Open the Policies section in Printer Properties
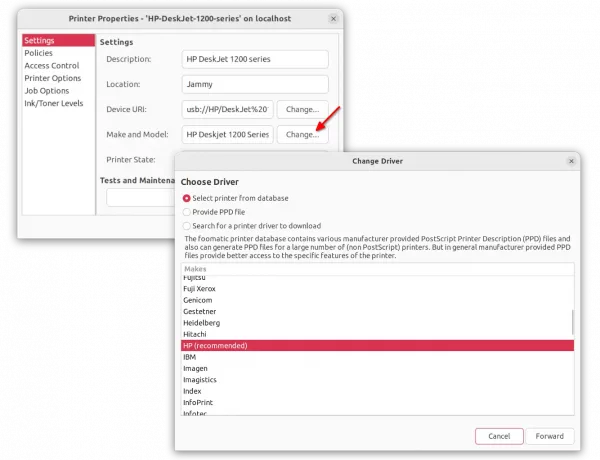The width and height of the screenshot is (600, 460). [x=59, y=53]
